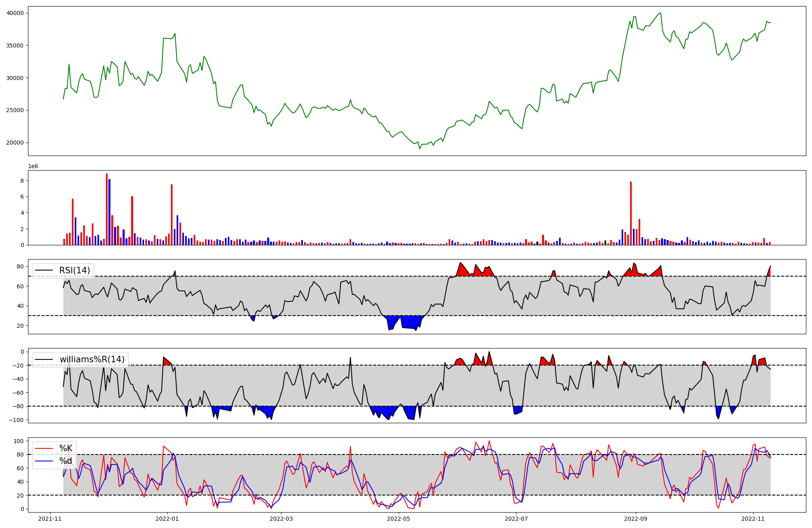Click the 2022-09 x-axis date label

click(x=635, y=519)
